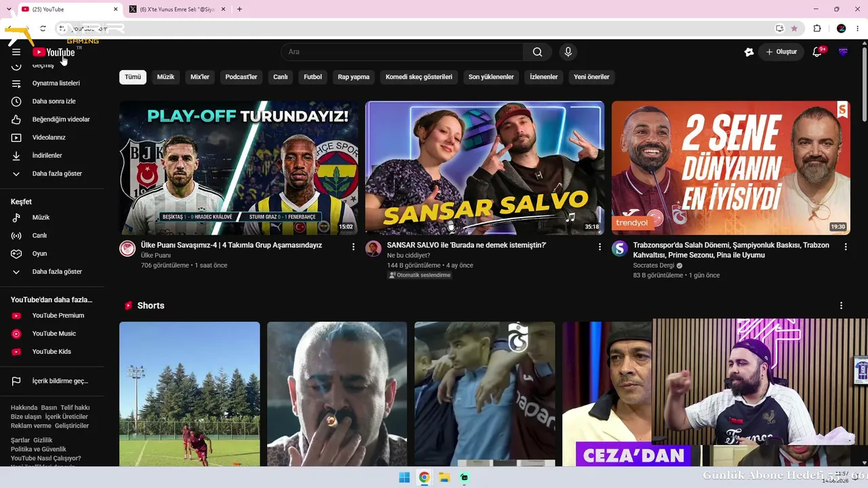Select the Mix'ler filter chip

[200, 77]
